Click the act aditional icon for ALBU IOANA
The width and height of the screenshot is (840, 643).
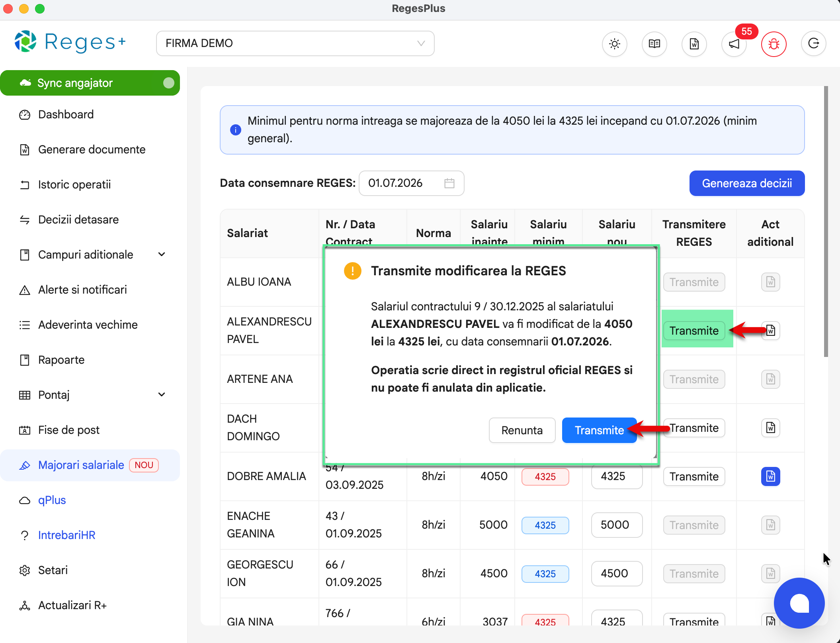[771, 282]
